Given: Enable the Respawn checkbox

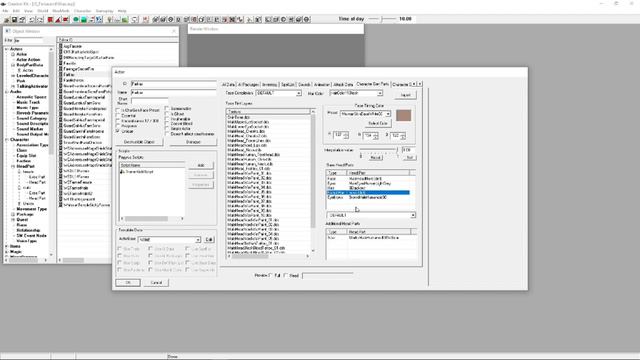Looking at the screenshot, I should click(118, 126).
